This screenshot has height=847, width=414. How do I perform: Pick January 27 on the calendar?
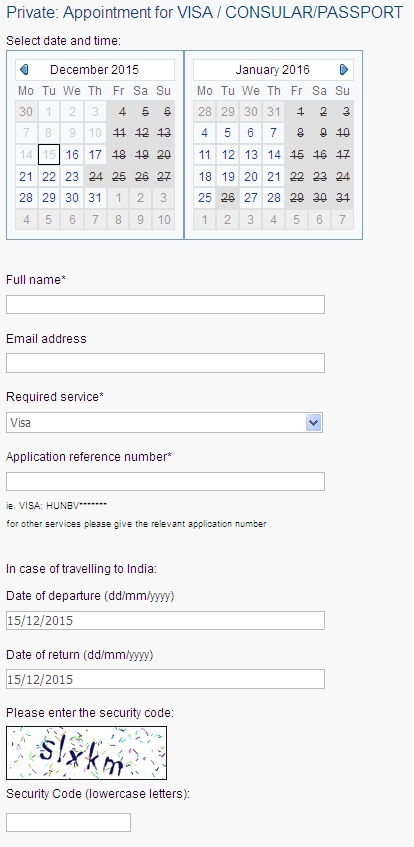pos(251,198)
